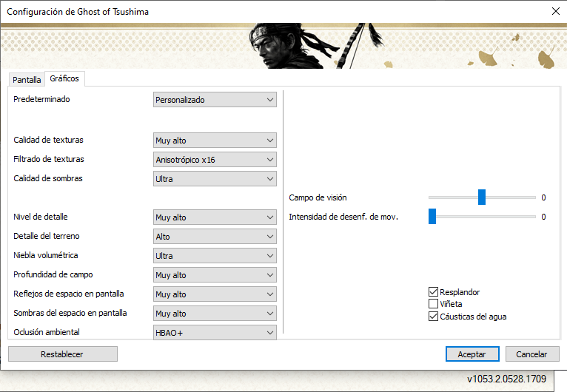Click the Campo de visión slider handle
The image size is (567, 392).
pyautogui.click(x=482, y=197)
